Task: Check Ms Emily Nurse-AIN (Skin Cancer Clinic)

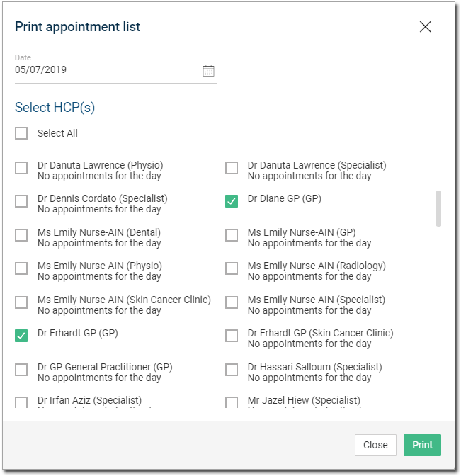Action: [x=21, y=302]
